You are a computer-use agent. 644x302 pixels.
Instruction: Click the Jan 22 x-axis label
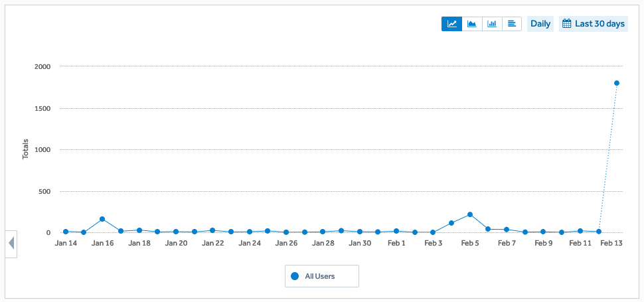212,243
